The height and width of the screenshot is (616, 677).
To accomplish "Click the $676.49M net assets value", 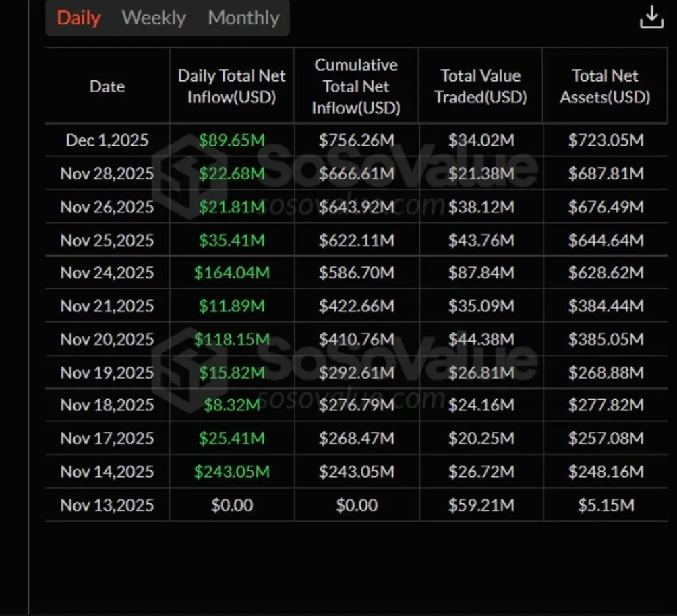I will (606, 206).
